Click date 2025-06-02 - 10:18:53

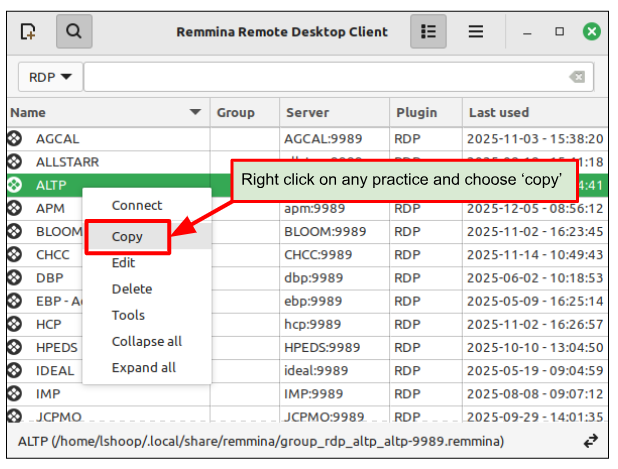535,278
